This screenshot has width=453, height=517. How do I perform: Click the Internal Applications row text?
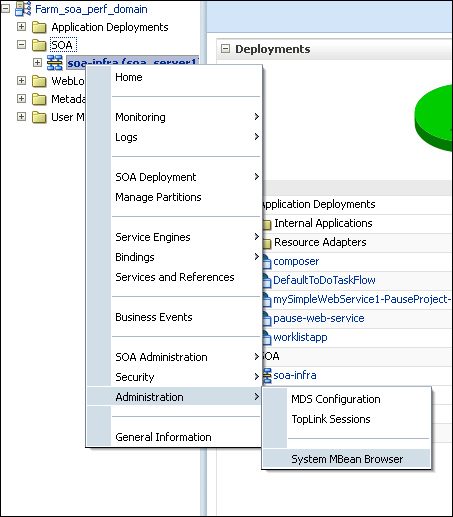click(x=323, y=223)
